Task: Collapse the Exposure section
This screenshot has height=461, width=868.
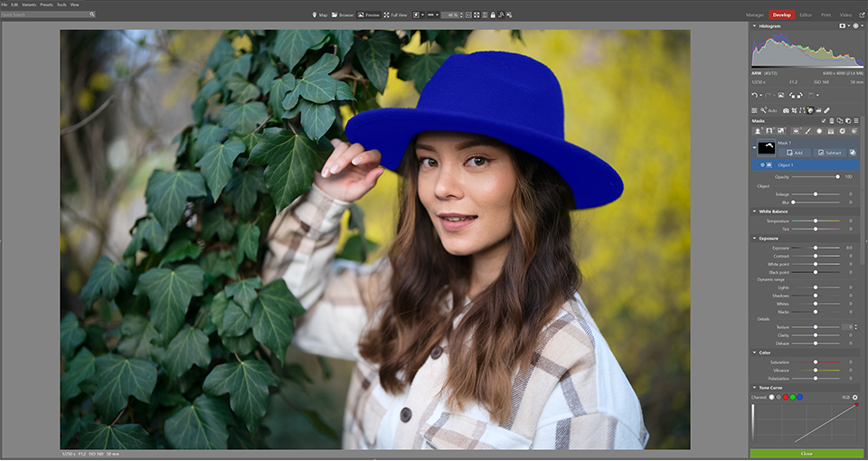Action: click(x=754, y=239)
